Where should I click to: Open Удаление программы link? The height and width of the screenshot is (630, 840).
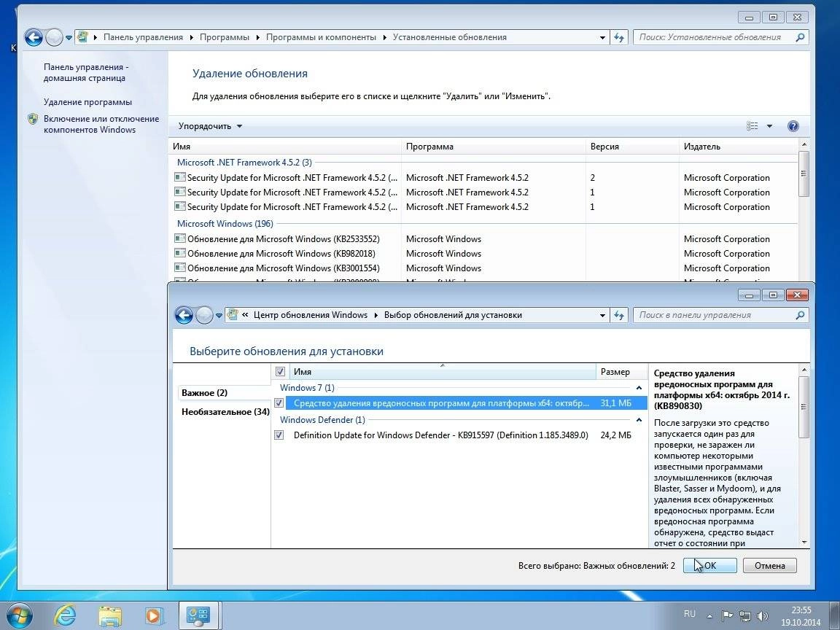(87, 102)
